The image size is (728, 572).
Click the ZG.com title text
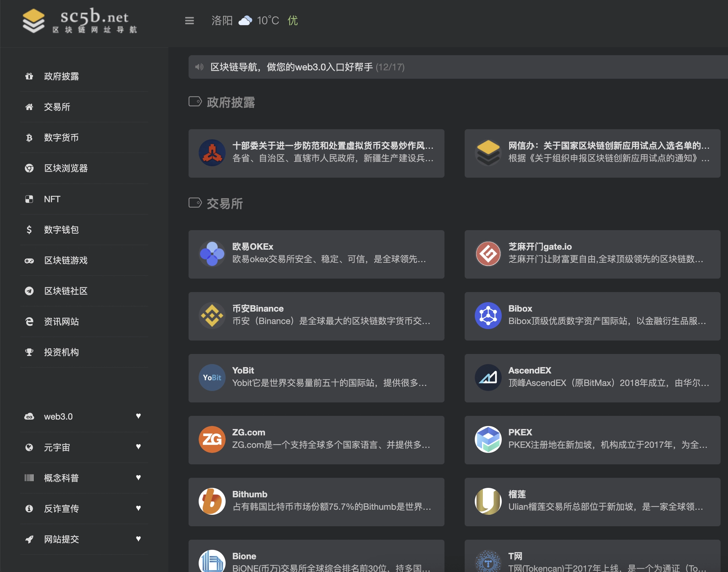click(x=249, y=432)
